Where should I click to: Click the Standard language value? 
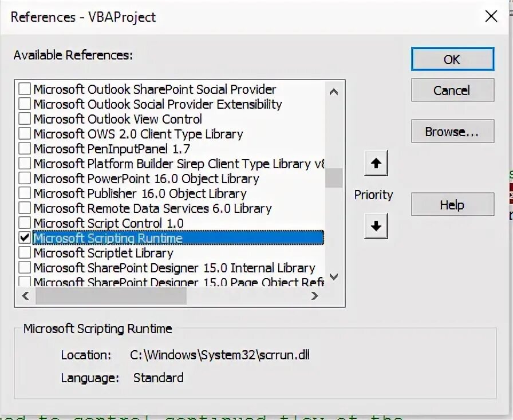pos(159,378)
